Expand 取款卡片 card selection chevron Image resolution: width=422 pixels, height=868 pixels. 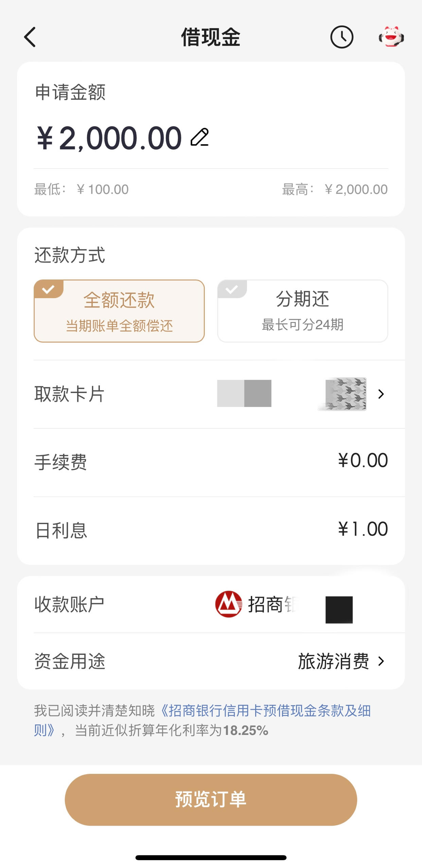click(x=381, y=394)
